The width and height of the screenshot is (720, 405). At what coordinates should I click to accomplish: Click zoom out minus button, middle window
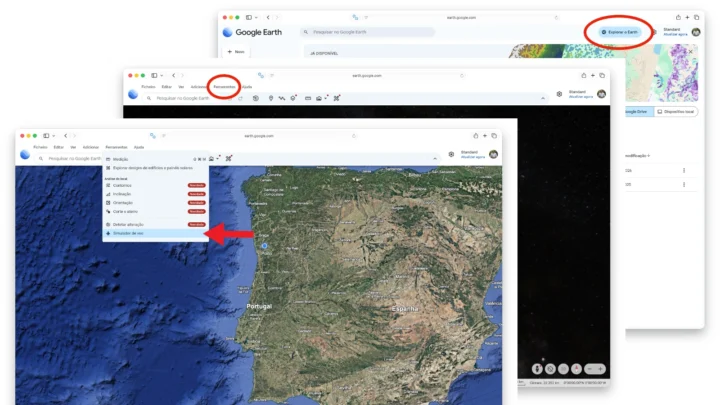click(x=590, y=369)
